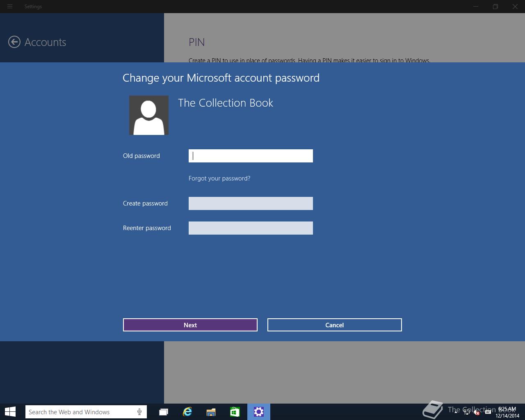This screenshot has width=525, height=420.
Task: Restore down the Settings window
Action: coord(495,7)
